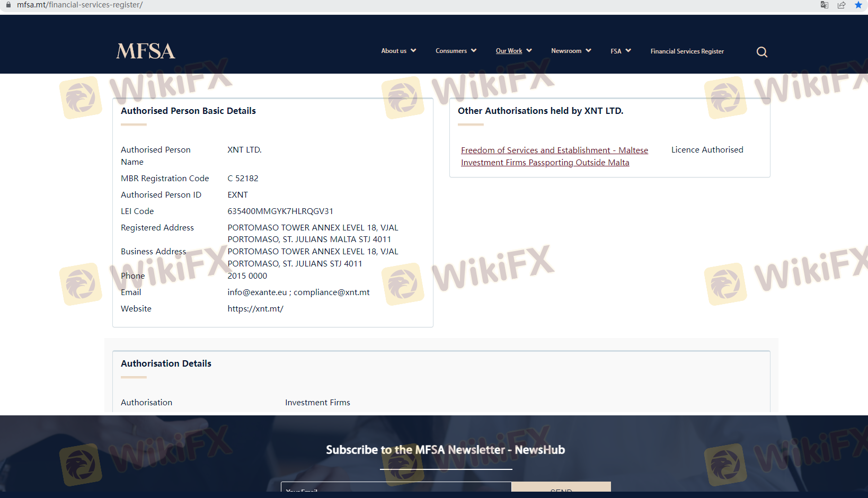
Task: Click the newsletter email input field
Action: [396, 487]
